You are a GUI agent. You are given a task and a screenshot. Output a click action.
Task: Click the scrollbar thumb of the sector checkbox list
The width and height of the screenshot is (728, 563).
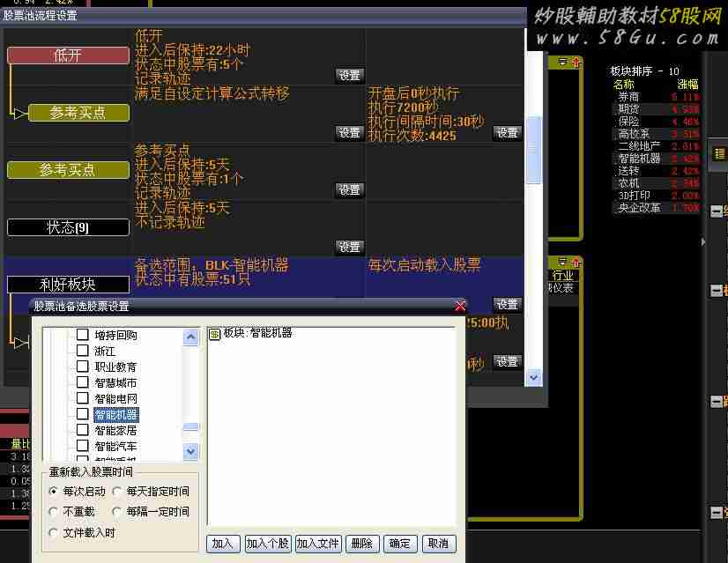click(191, 426)
